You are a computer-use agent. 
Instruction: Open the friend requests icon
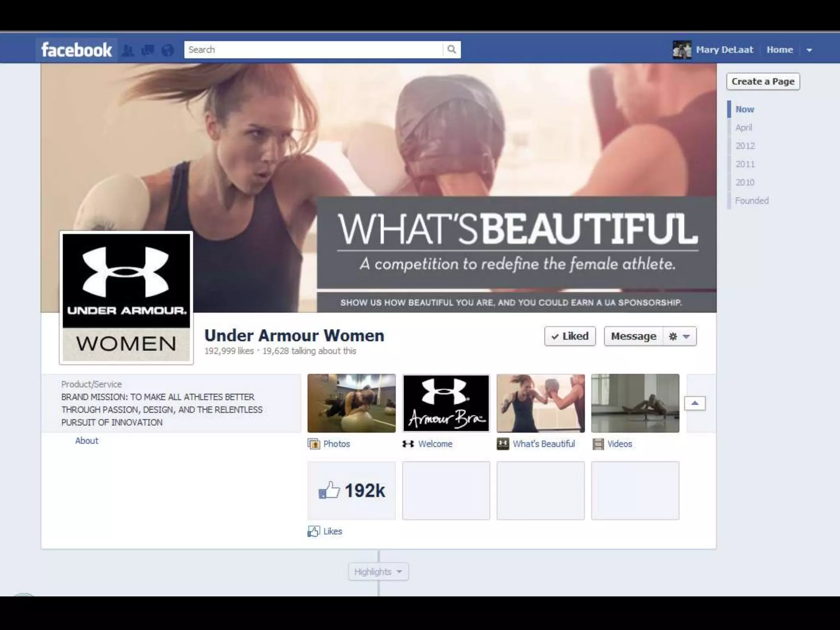click(128, 50)
